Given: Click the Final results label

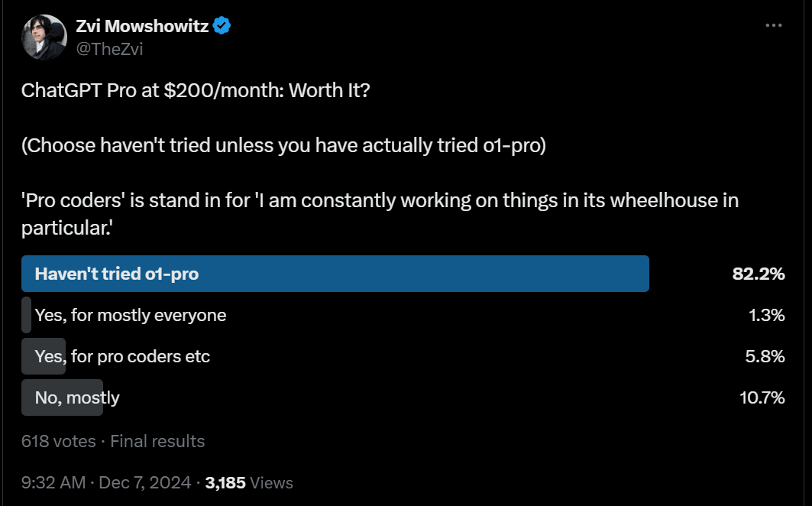Looking at the screenshot, I should click(157, 441).
